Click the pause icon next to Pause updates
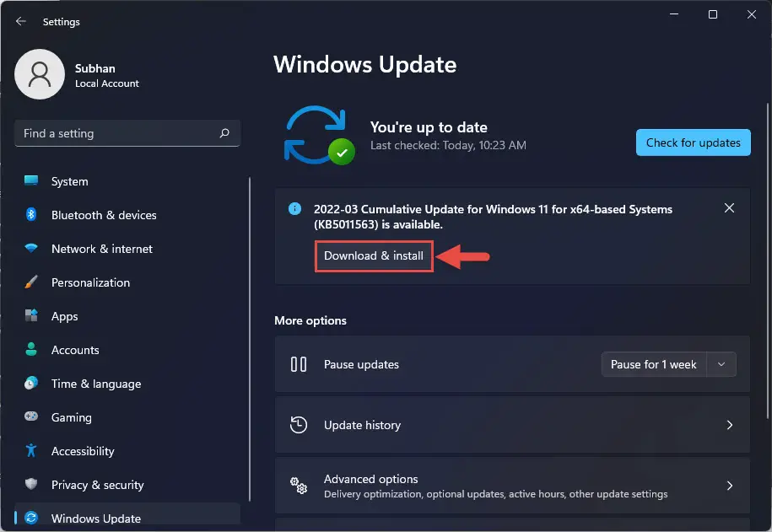 pos(299,364)
